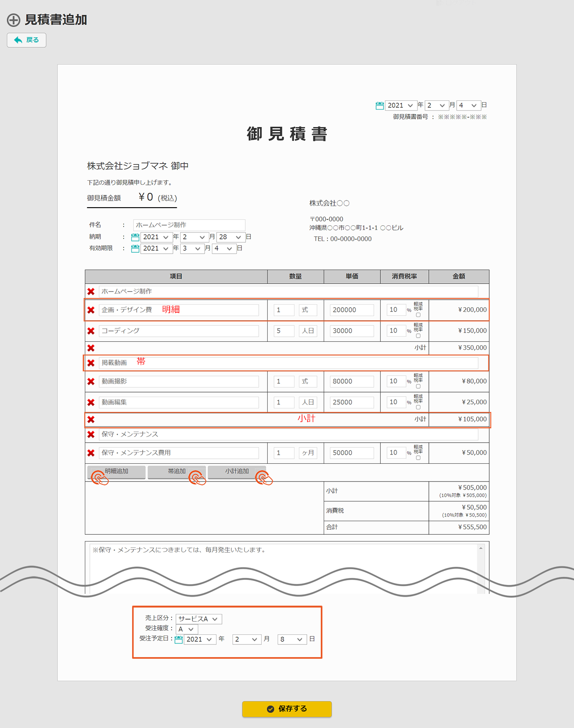The height and width of the screenshot is (728, 574).
Task: Click the 小計追加 button
Action: point(237,472)
